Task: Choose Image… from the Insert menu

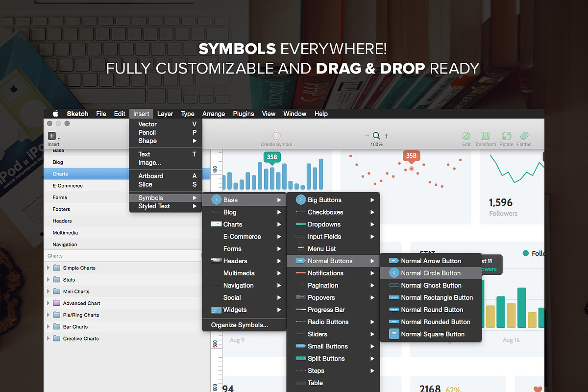Action: (166, 162)
